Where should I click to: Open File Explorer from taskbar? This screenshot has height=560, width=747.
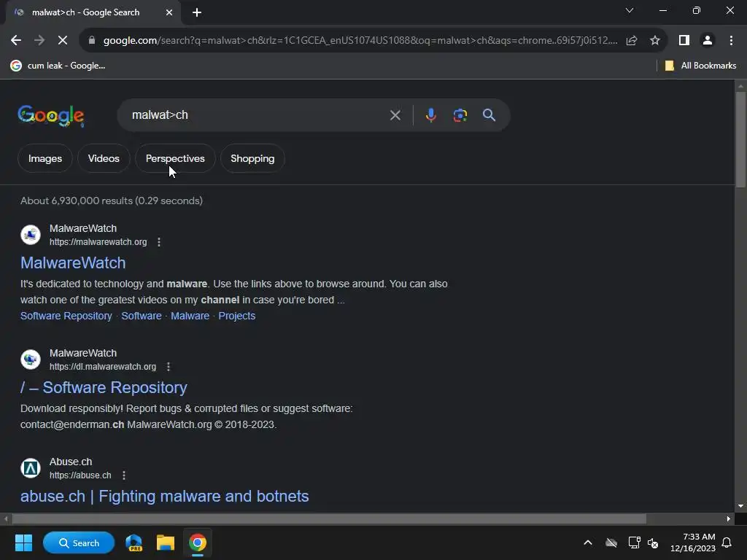tap(166, 542)
